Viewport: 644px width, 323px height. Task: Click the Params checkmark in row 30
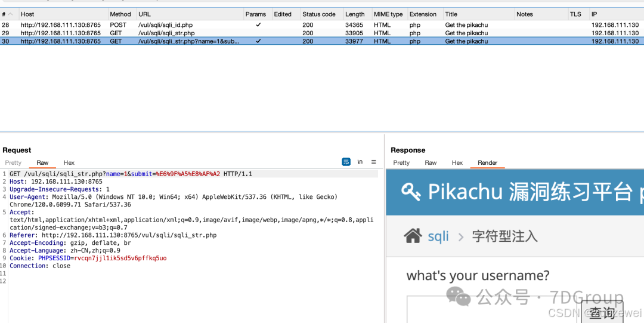(x=258, y=41)
